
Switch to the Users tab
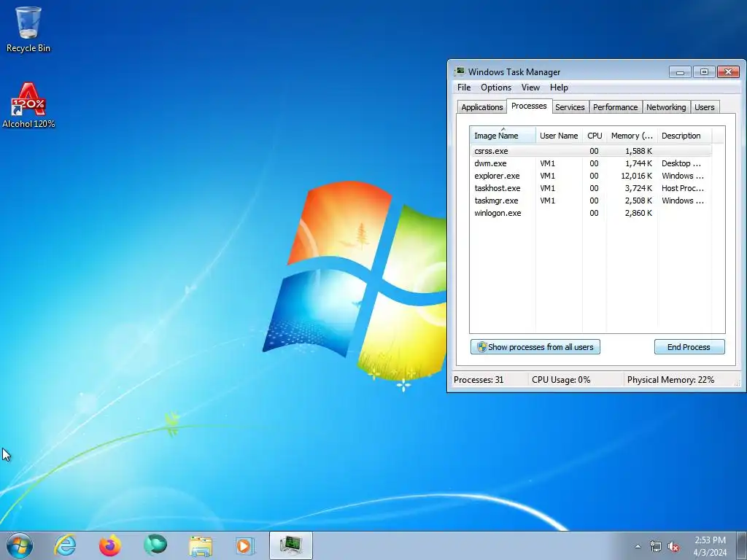(x=704, y=107)
